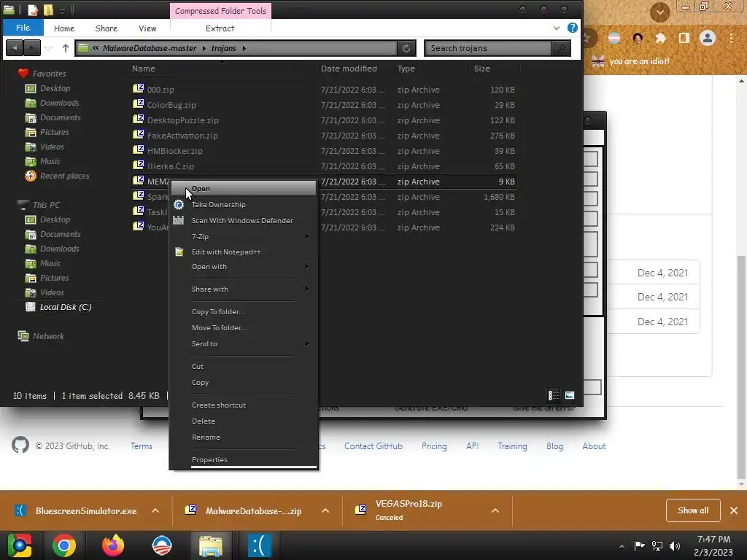Open the Pricing footer link
The width and height of the screenshot is (747, 560).
434,446
